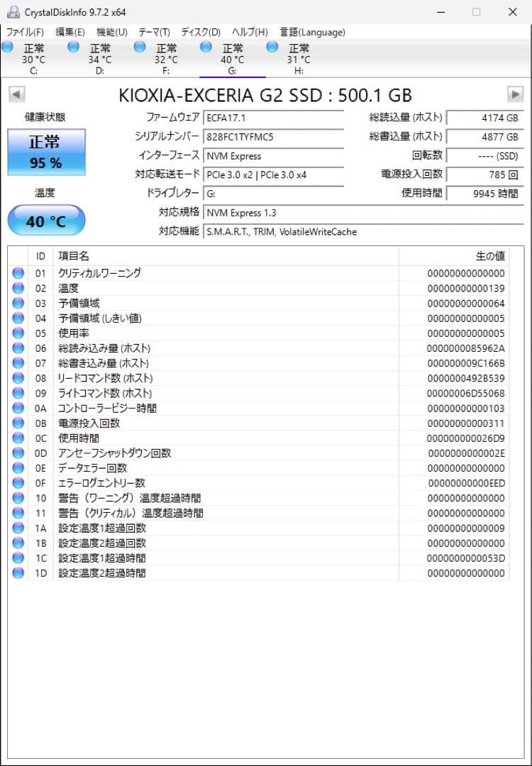Click the 健康状態 label
The height and width of the screenshot is (766, 532).
pyautogui.click(x=45, y=117)
